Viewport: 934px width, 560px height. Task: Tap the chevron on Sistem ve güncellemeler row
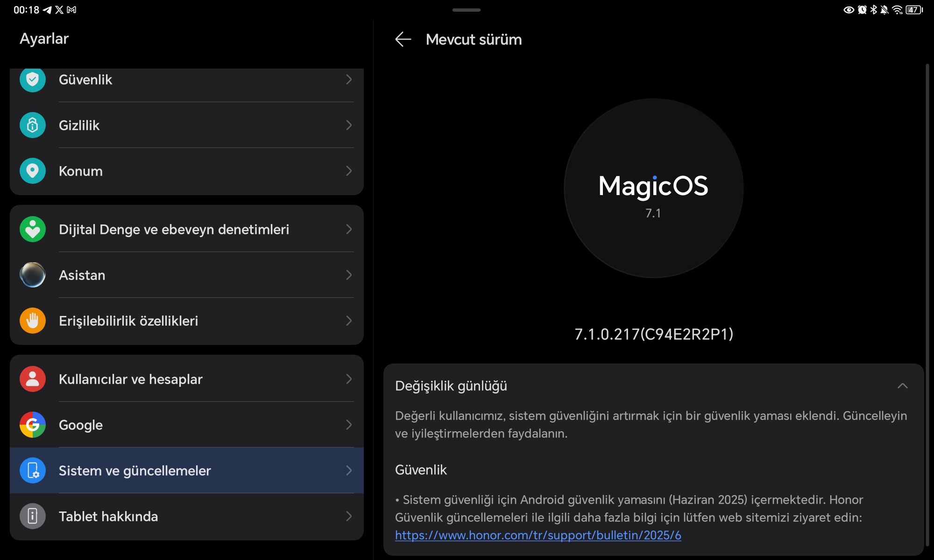point(349,470)
